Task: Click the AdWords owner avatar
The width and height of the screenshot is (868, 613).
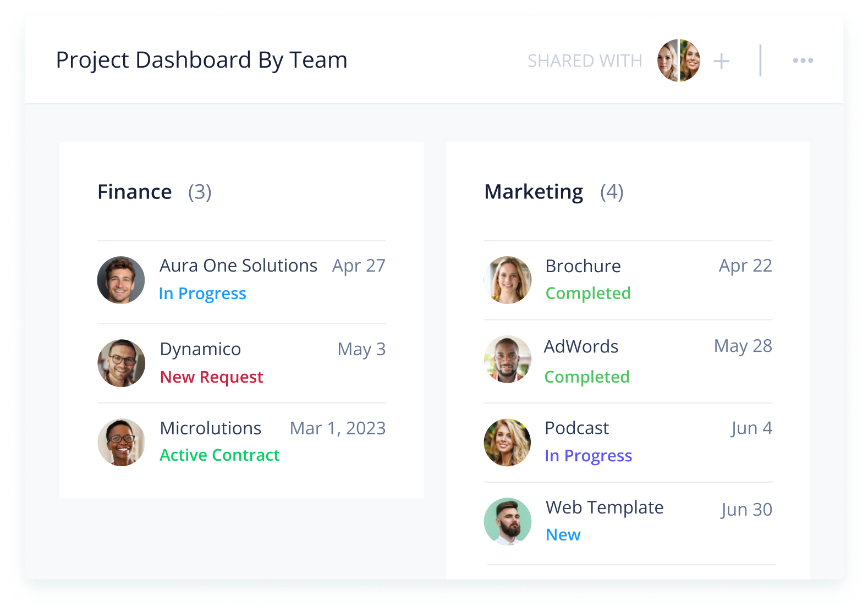Action: (508, 360)
